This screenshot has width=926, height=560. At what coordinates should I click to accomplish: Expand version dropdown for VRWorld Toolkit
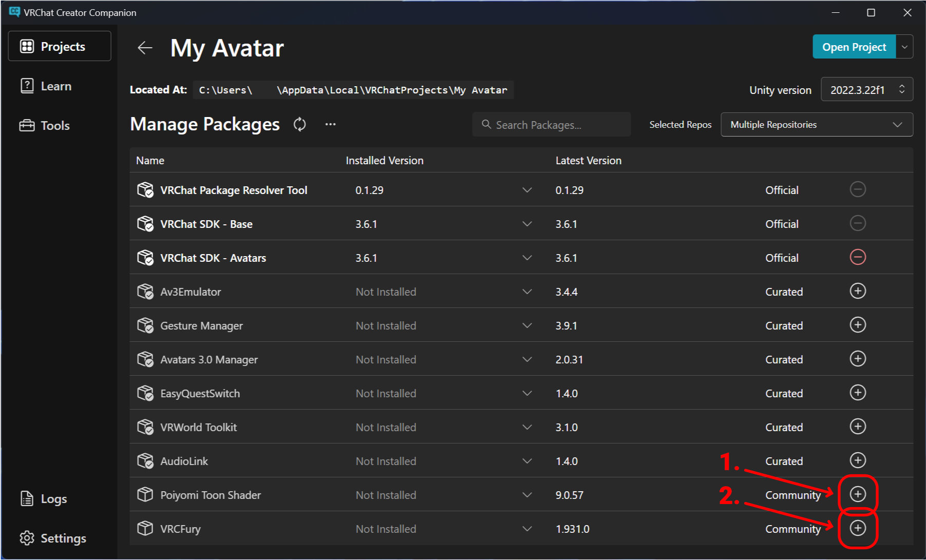[x=527, y=427]
